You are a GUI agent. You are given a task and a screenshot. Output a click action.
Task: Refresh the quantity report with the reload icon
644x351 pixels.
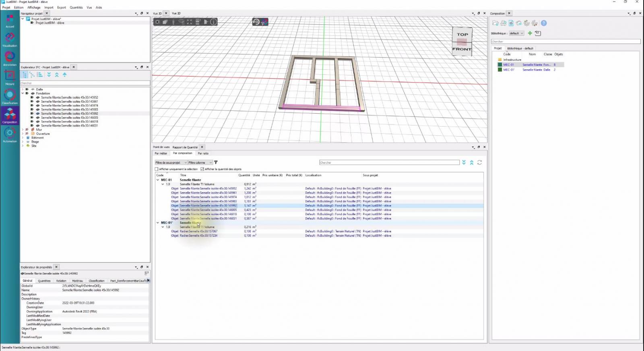(479, 162)
